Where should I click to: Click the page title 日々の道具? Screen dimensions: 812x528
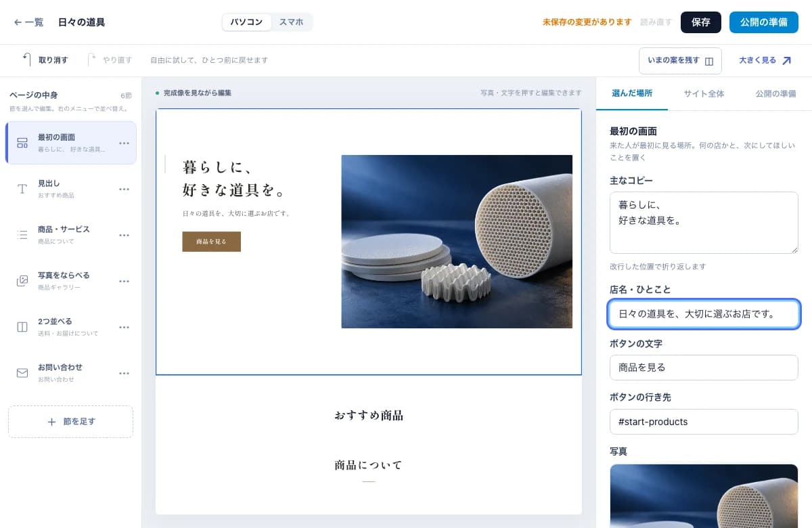coord(81,22)
